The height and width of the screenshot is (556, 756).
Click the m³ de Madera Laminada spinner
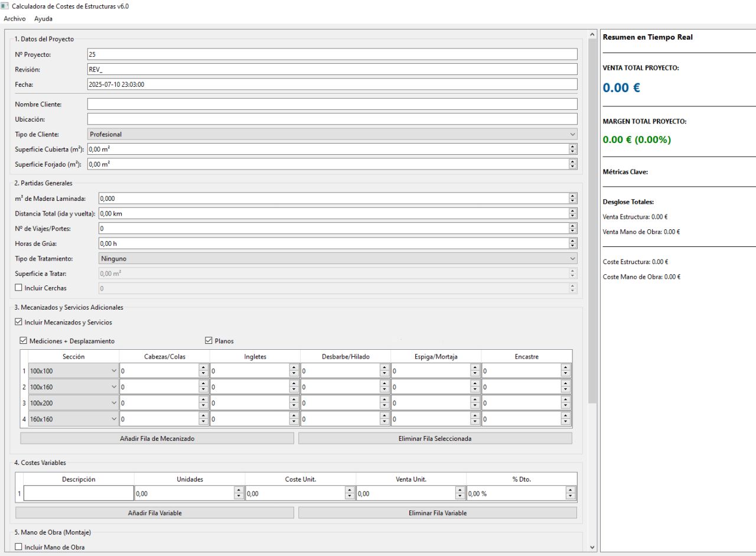pos(572,199)
